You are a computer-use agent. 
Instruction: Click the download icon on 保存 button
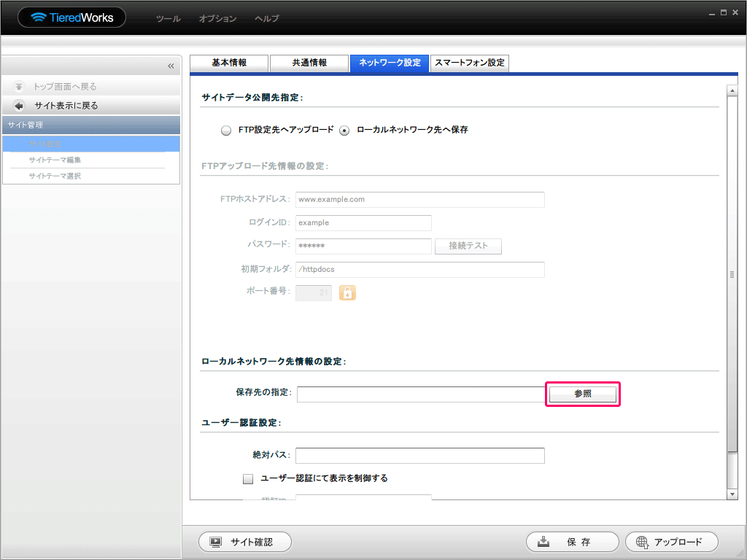(x=543, y=542)
